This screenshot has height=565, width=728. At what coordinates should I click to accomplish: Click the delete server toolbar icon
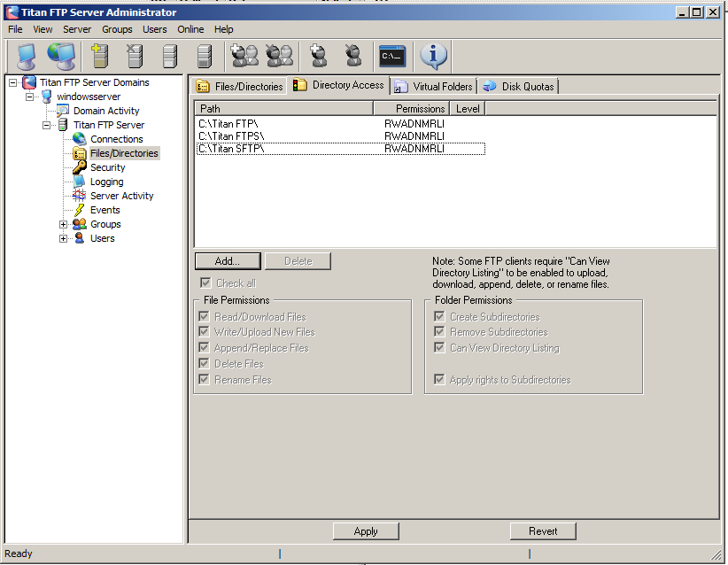point(135,56)
